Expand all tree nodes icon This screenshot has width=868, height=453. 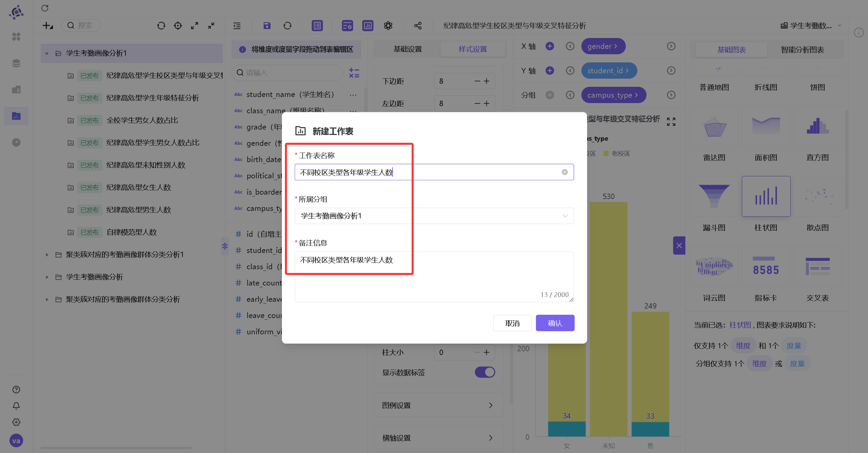click(x=194, y=25)
